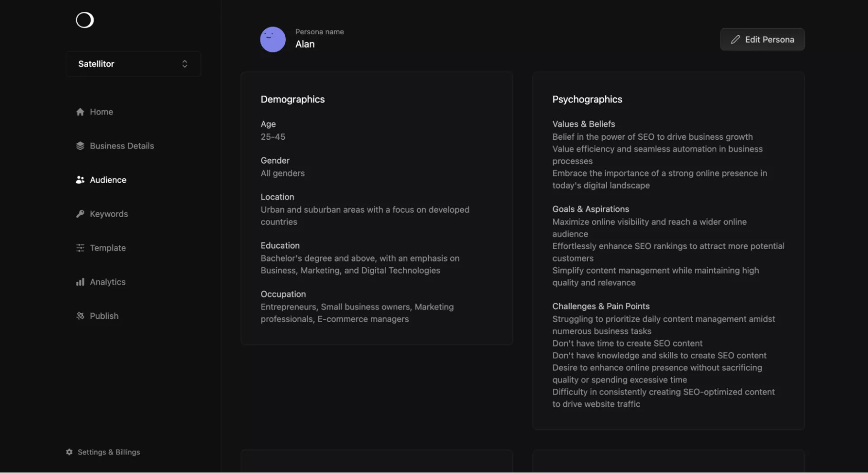The height and width of the screenshot is (473, 868).
Task: Go to the Keywords menu item
Action: (x=108, y=214)
